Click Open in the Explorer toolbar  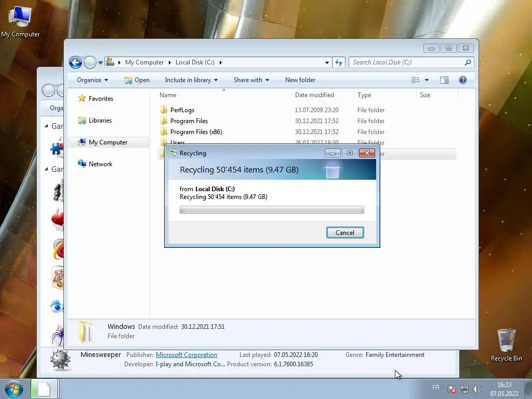click(137, 80)
